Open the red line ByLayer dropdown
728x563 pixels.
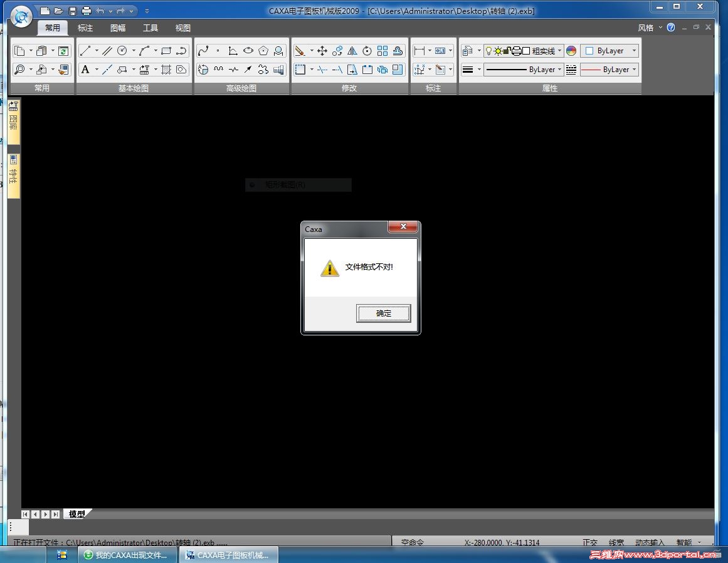coord(609,70)
